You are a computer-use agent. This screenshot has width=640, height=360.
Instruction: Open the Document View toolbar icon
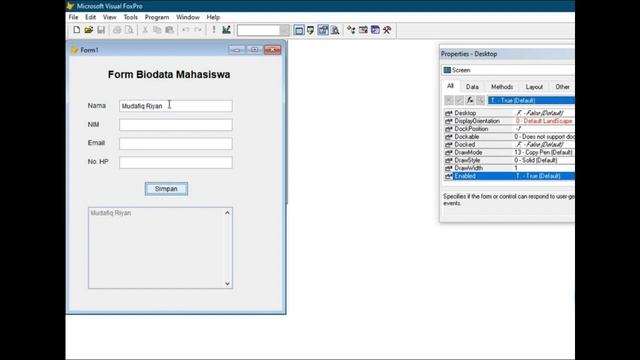(335, 30)
